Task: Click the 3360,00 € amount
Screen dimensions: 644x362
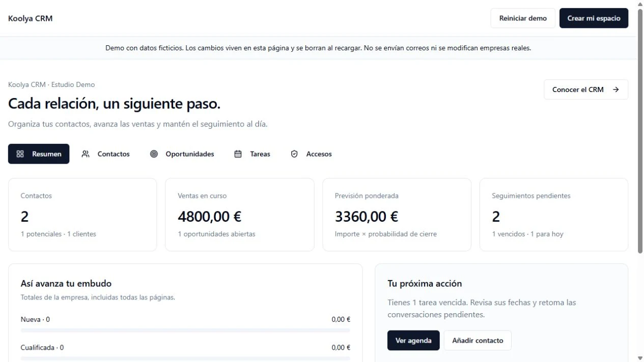Action: pos(367,217)
